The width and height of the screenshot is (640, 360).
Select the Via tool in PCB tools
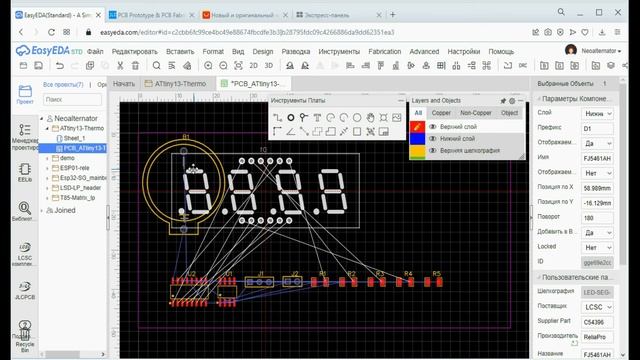(x=304, y=118)
